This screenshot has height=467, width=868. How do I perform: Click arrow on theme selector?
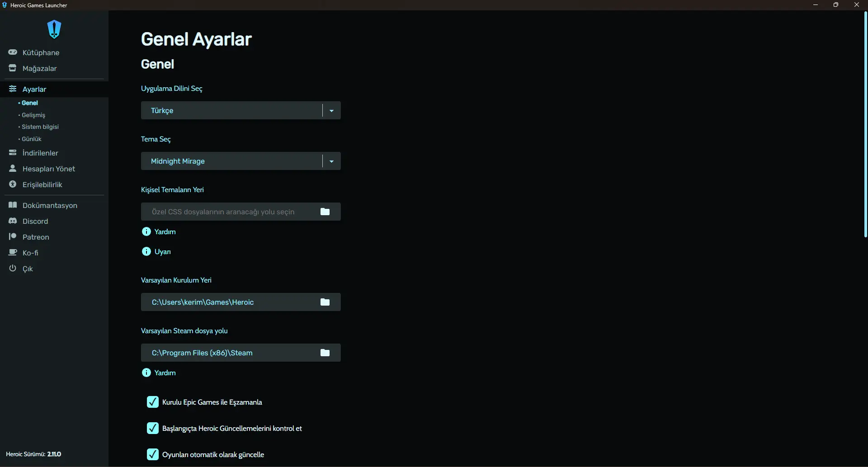click(x=331, y=161)
